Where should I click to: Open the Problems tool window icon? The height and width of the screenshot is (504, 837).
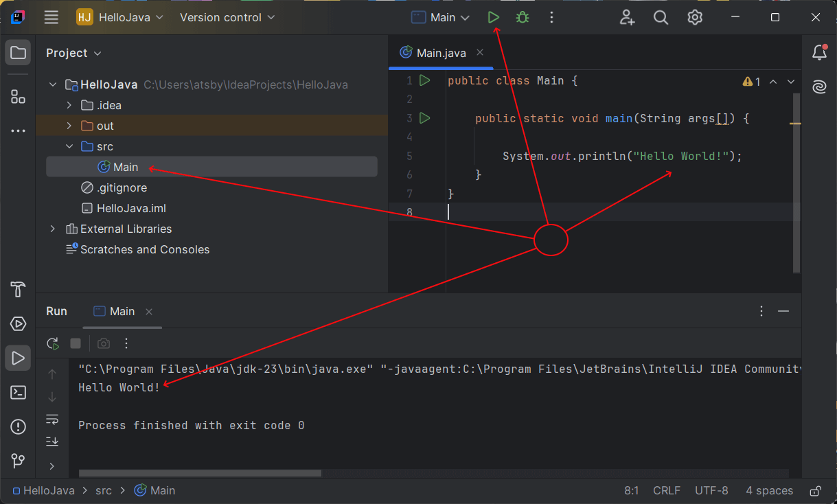pyautogui.click(x=18, y=426)
